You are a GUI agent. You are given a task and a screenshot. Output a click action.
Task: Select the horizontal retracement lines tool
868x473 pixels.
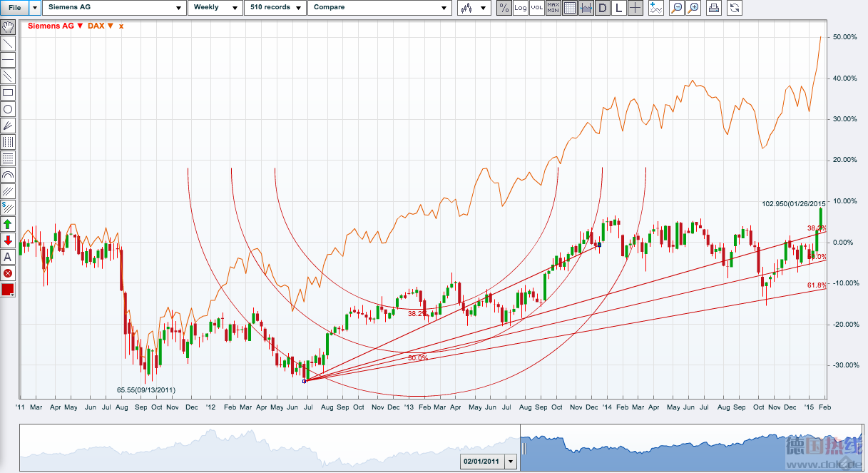tap(8, 158)
